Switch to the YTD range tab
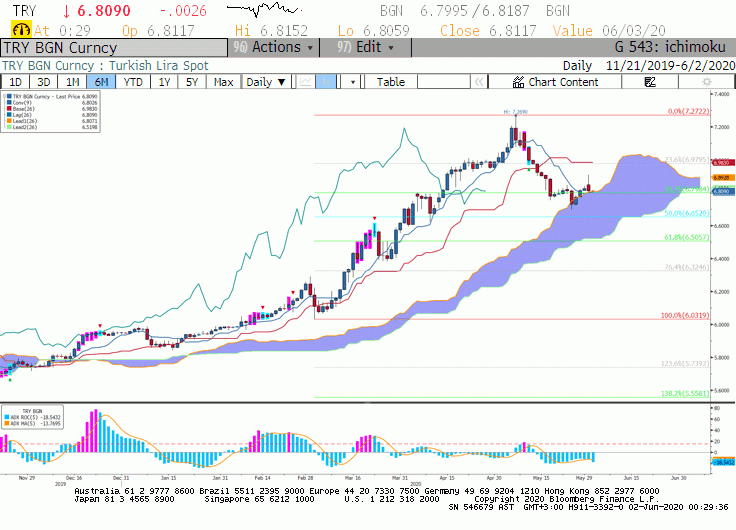 pos(133,82)
